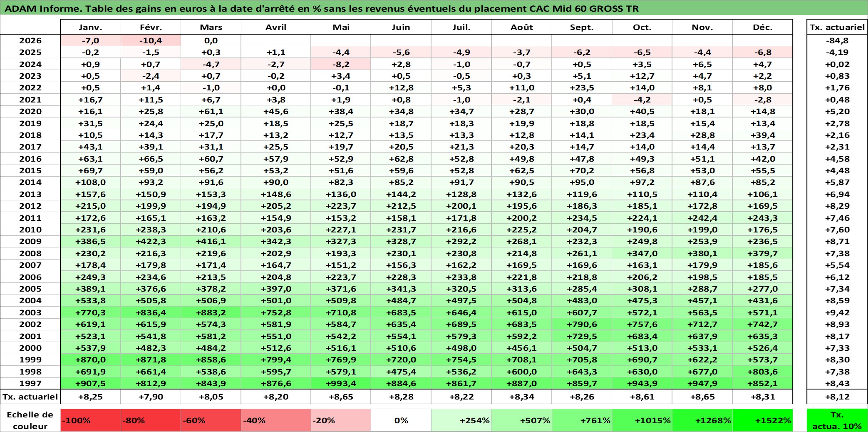The image size is (868, 432).
Task: Select the 2026 year row label
Action: click(x=30, y=40)
